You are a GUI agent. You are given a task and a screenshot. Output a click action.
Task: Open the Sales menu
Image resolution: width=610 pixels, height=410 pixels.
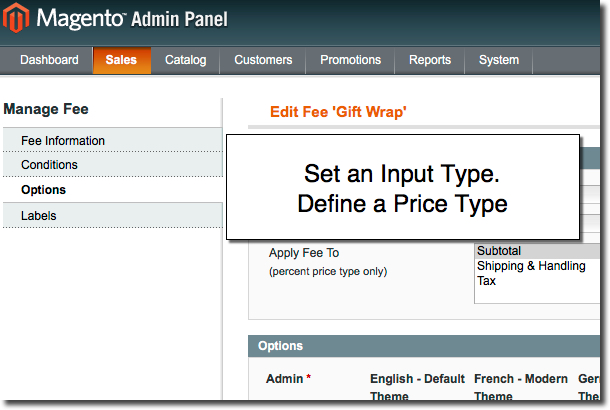(121, 60)
